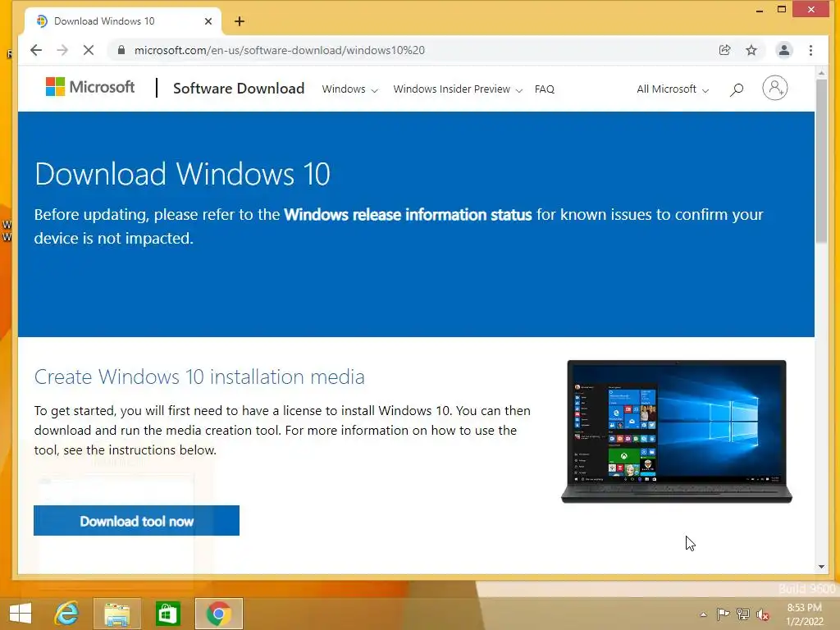Open Chrome profile avatar
The height and width of the screenshot is (630, 840).
click(x=783, y=50)
